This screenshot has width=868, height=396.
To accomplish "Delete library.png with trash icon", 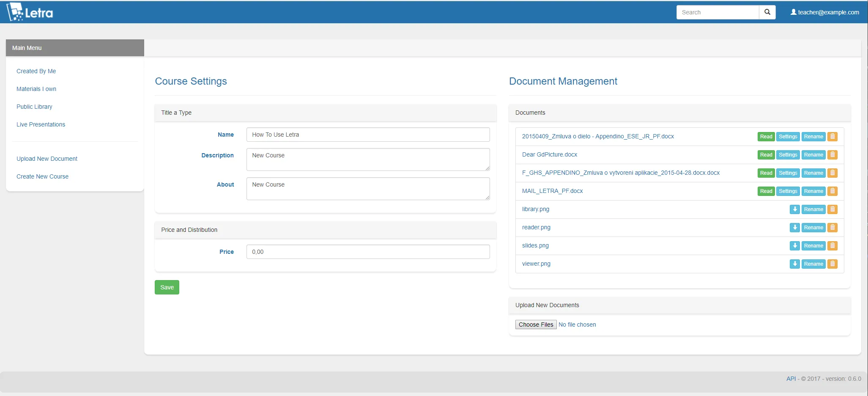I will click(832, 209).
